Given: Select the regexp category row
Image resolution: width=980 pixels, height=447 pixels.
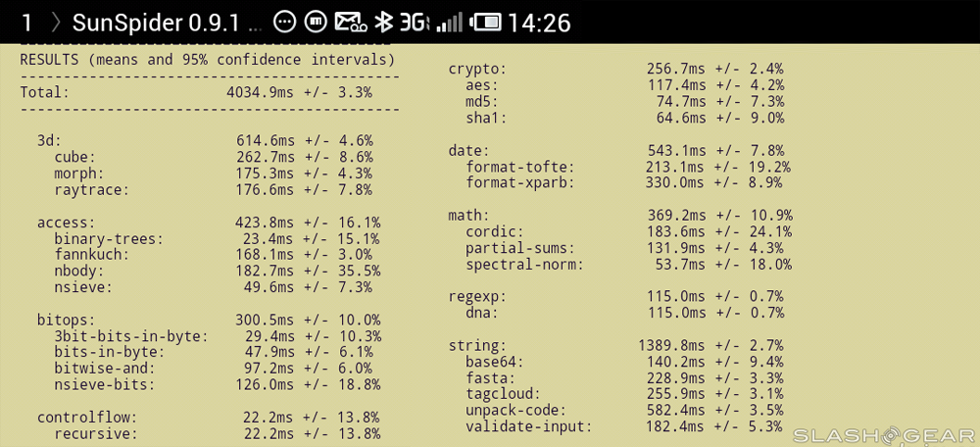Looking at the screenshot, I should [x=615, y=297].
